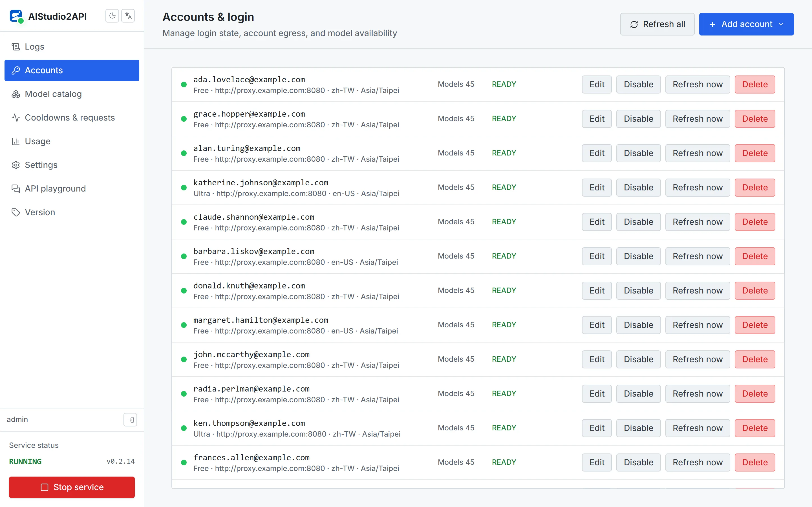Expand the Add account dropdown
This screenshot has width=812, height=507.
(x=746, y=24)
